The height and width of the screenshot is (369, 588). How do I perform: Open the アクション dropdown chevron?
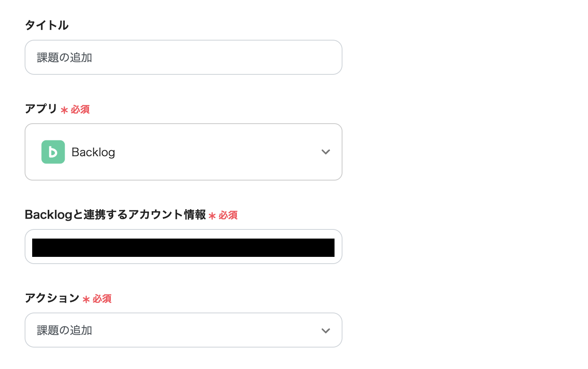coord(326,330)
